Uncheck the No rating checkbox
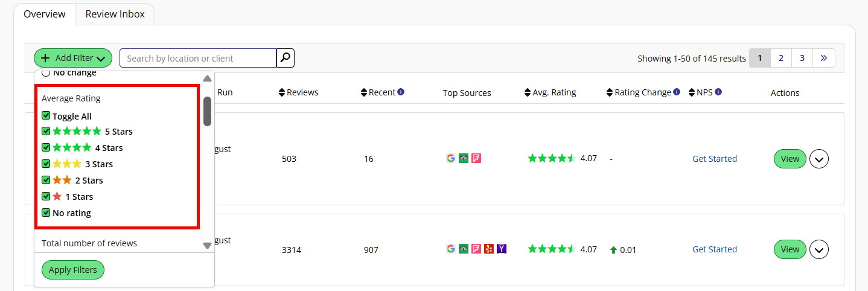The height and width of the screenshot is (291, 868). [x=46, y=212]
